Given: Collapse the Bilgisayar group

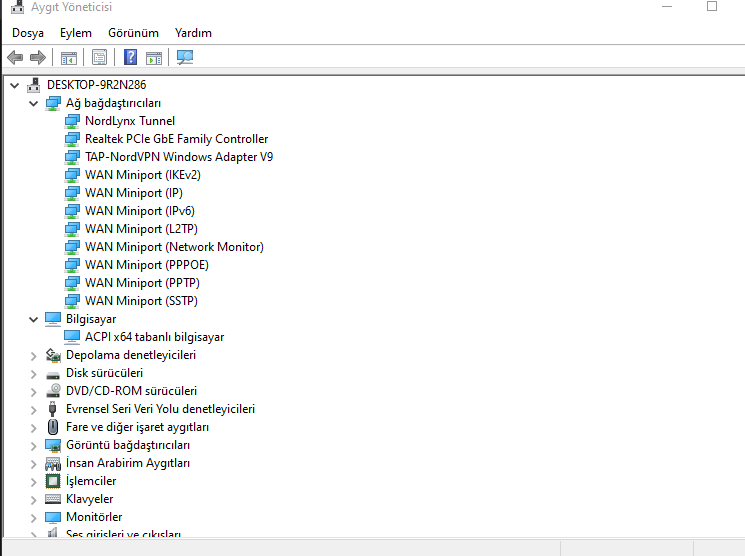Looking at the screenshot, I should [34, 319].
